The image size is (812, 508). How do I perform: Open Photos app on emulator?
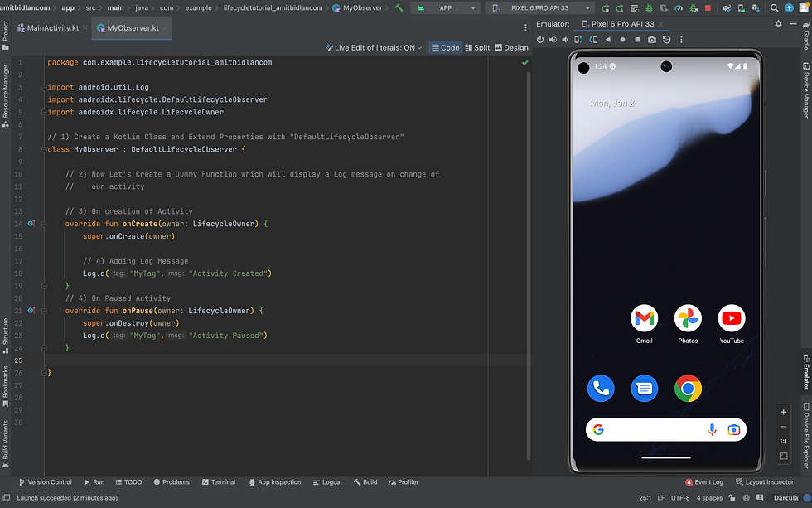coord(688,324)
